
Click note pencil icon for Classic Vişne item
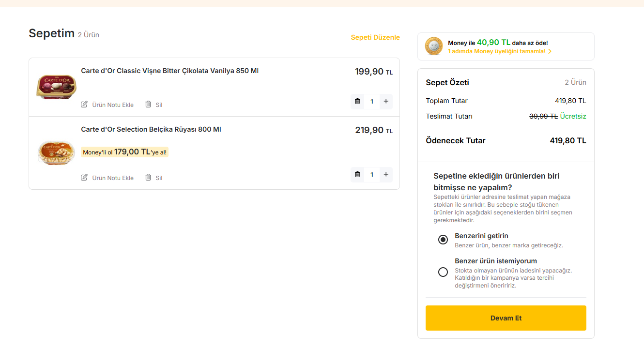[84, 105]
